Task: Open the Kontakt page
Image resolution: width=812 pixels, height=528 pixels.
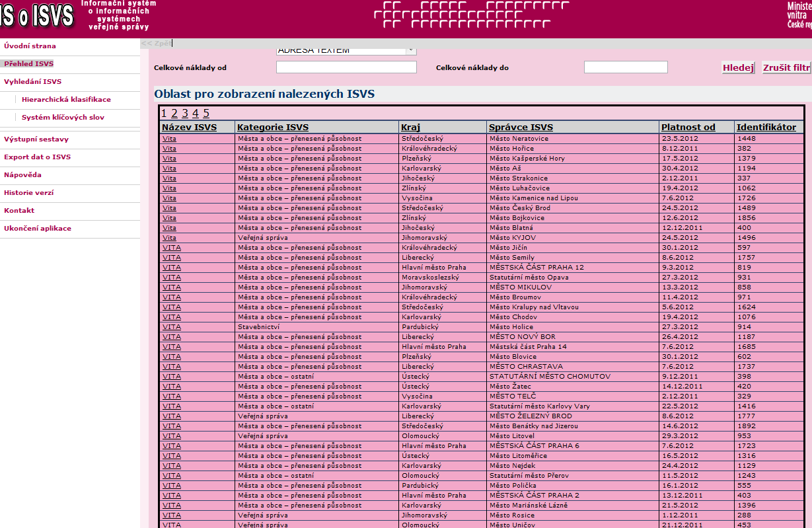Action: [x=19, y=211]
